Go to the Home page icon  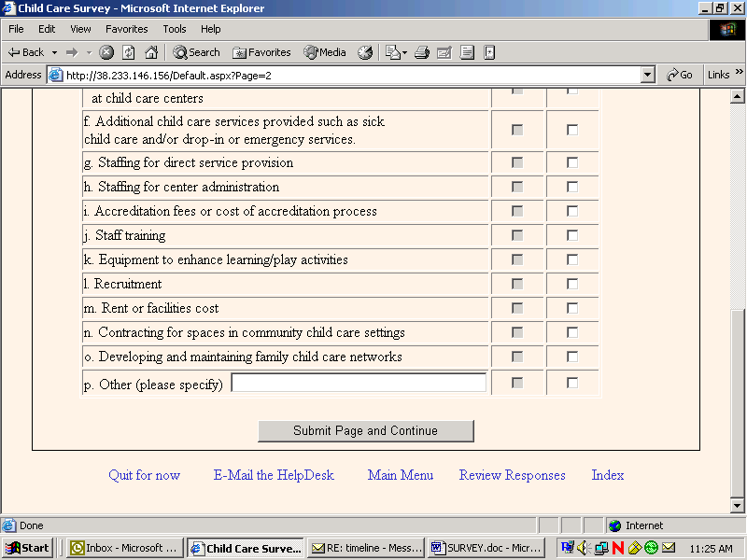click(150, 52)
